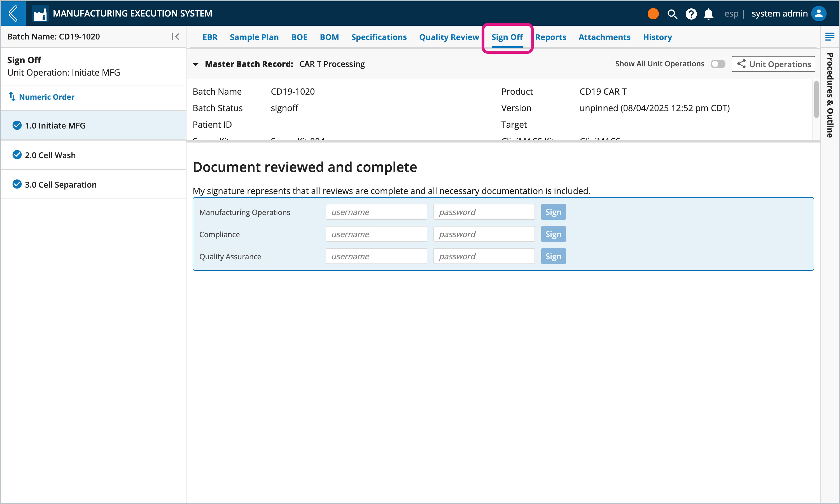Click the orange status indicator circle
The height and width of the screenshot is (504, 840).
point(653,14)
